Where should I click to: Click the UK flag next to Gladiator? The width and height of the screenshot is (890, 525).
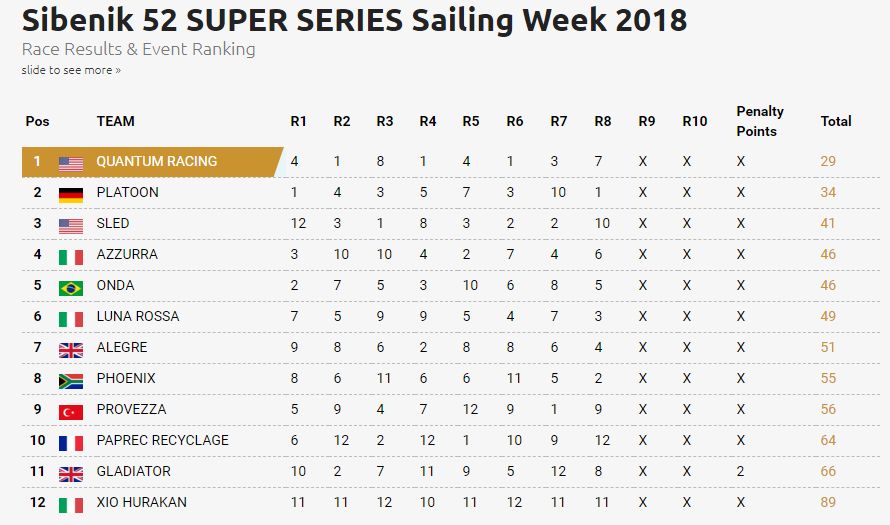pos(71,474)
